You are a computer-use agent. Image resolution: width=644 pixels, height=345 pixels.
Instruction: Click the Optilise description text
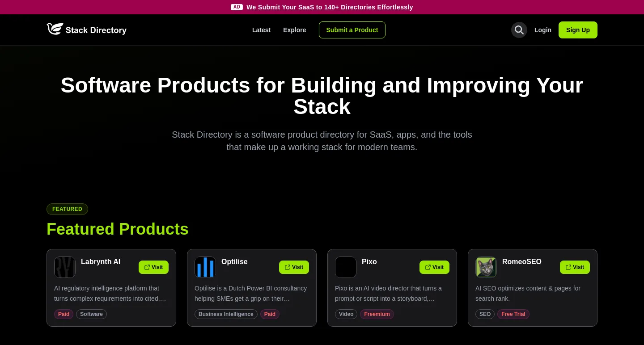251,294
